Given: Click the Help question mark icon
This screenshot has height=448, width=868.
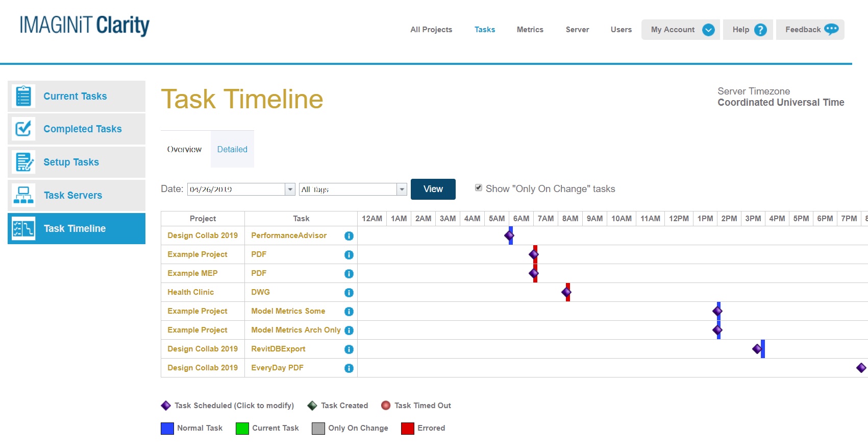Looking at the screenshot, I should click(x=760, y=30).
